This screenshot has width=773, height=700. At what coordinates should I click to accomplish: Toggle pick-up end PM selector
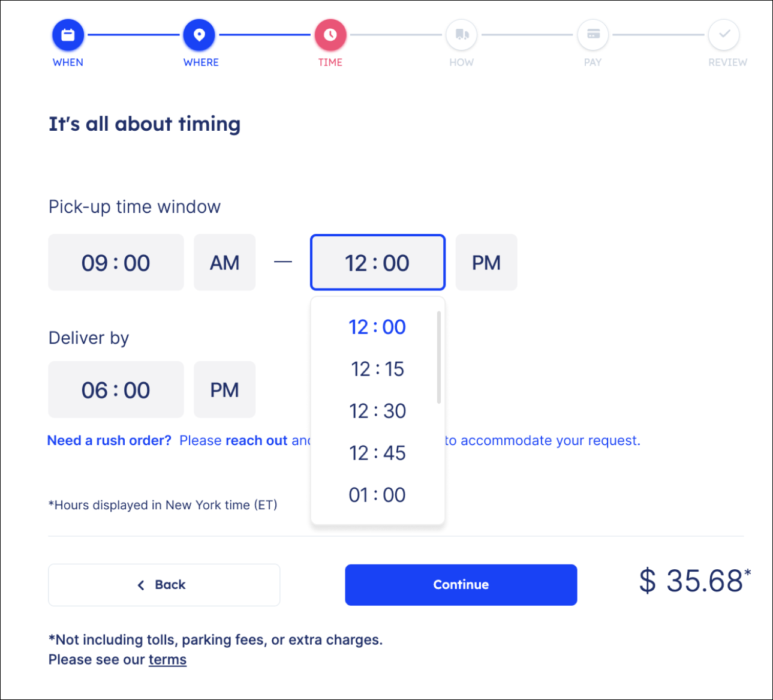(486, 263)
